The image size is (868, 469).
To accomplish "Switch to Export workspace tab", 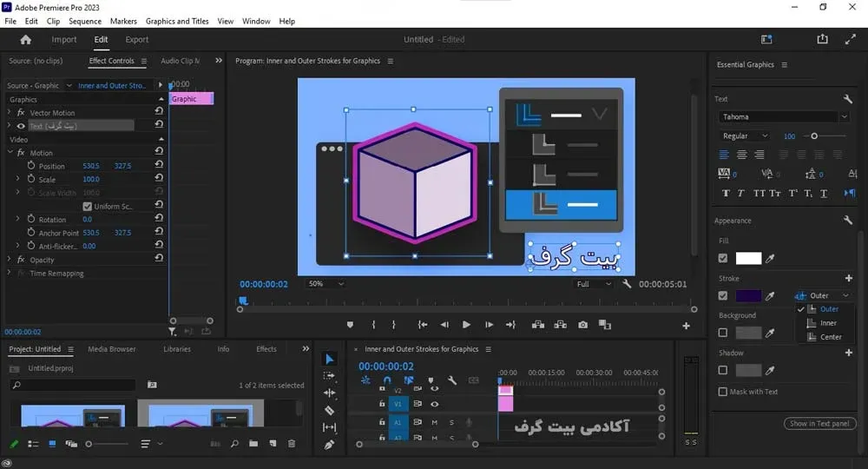I will point(137,39).
